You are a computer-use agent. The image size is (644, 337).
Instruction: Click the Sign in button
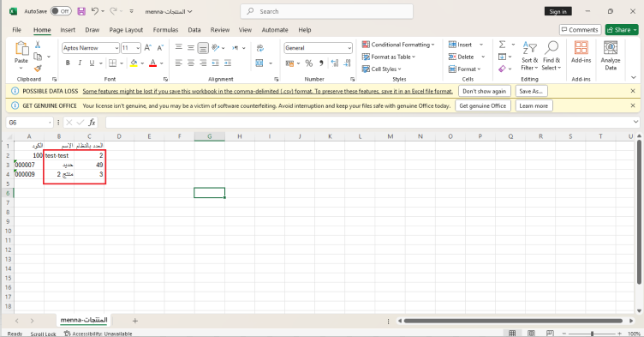coord(558,11)
